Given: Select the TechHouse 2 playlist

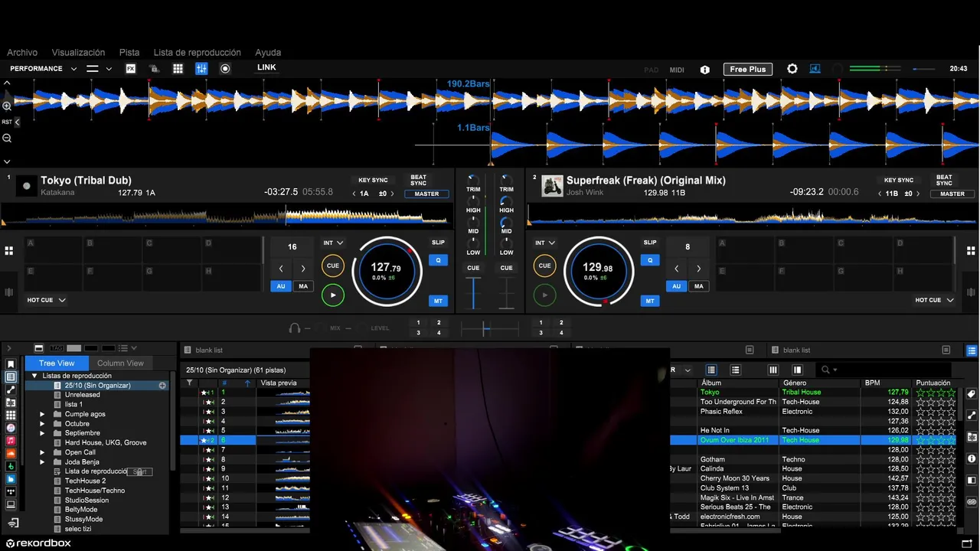Looking at the screenshot, I should point(86,481).
